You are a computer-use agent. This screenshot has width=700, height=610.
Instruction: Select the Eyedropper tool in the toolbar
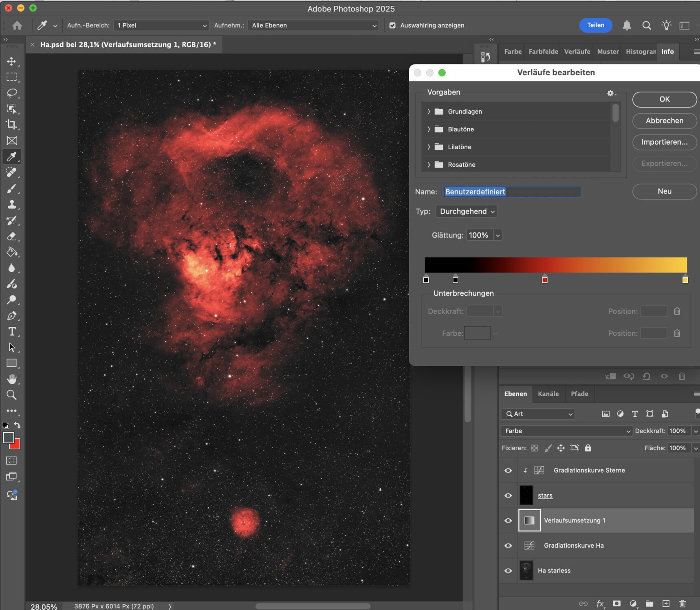[11, 156]
